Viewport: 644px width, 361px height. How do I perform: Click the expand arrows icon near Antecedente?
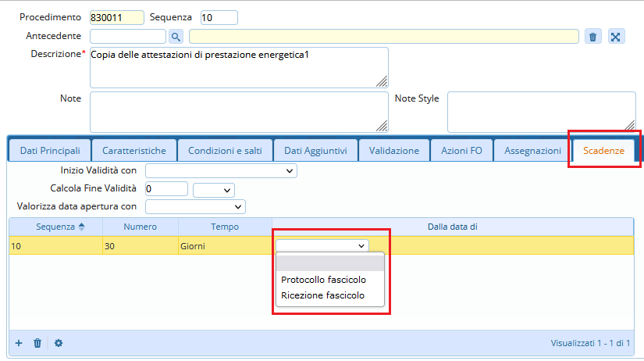tap(616, 36)
